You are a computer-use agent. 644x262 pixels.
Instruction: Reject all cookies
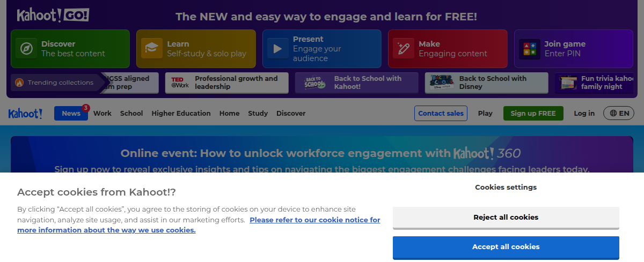coord(506,218)
